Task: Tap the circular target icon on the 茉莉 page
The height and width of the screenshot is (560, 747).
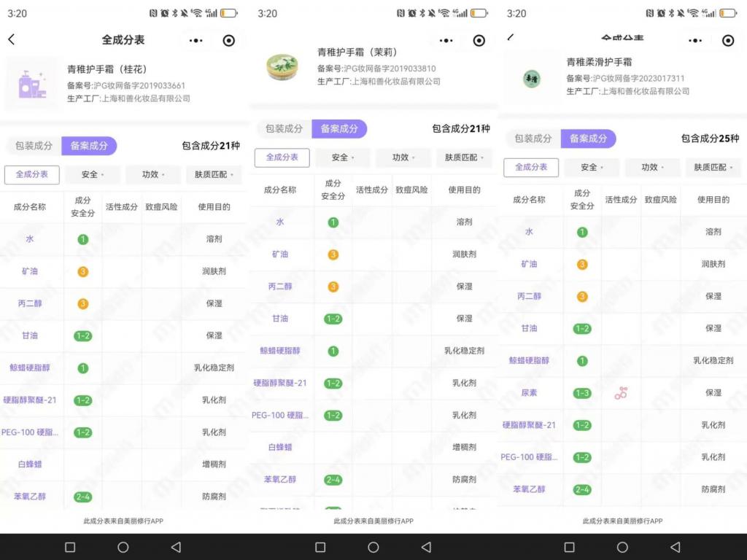Action: click(479, 41)
